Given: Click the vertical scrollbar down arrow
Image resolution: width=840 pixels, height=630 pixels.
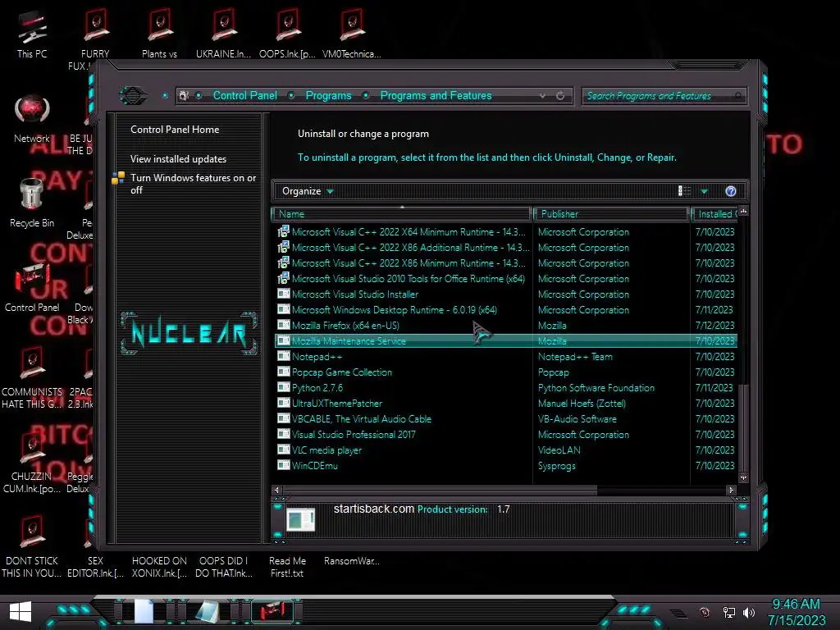Looking at the screenshot, I should point(743,477).
